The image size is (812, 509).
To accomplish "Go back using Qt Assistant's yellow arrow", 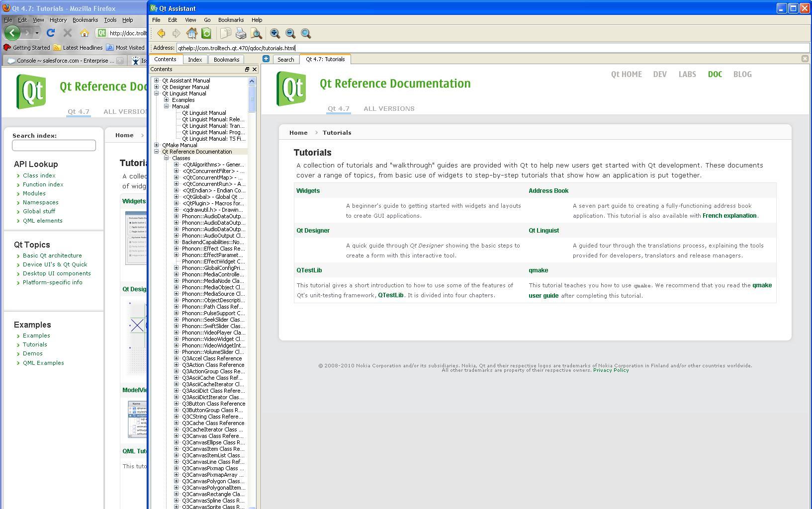I will pos(161,33).
